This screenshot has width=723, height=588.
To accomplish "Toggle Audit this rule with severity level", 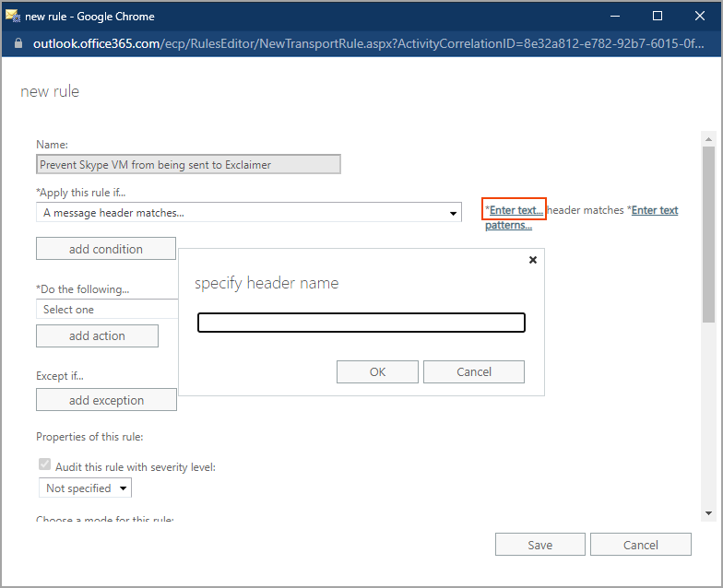I will [45, 466].
